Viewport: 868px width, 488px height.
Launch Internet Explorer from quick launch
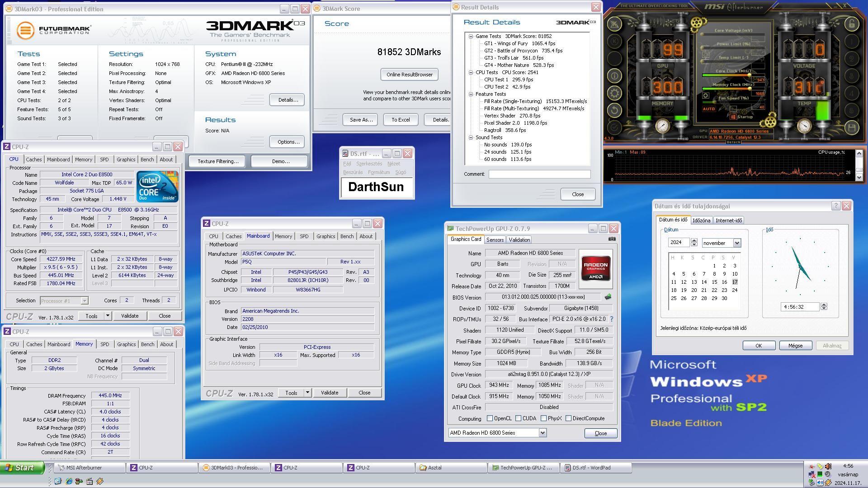(x=69, y=481)
